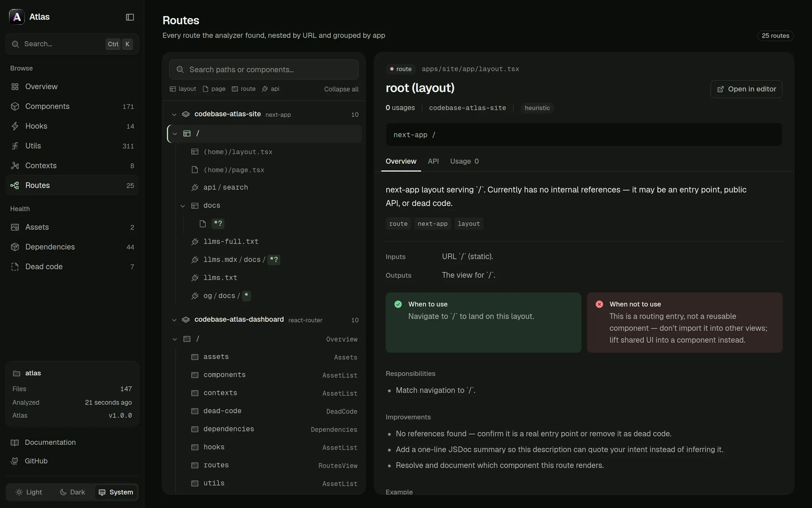Toggle the route filter
This screenshot has width=812, height=508.
click(x=244, y=89)
